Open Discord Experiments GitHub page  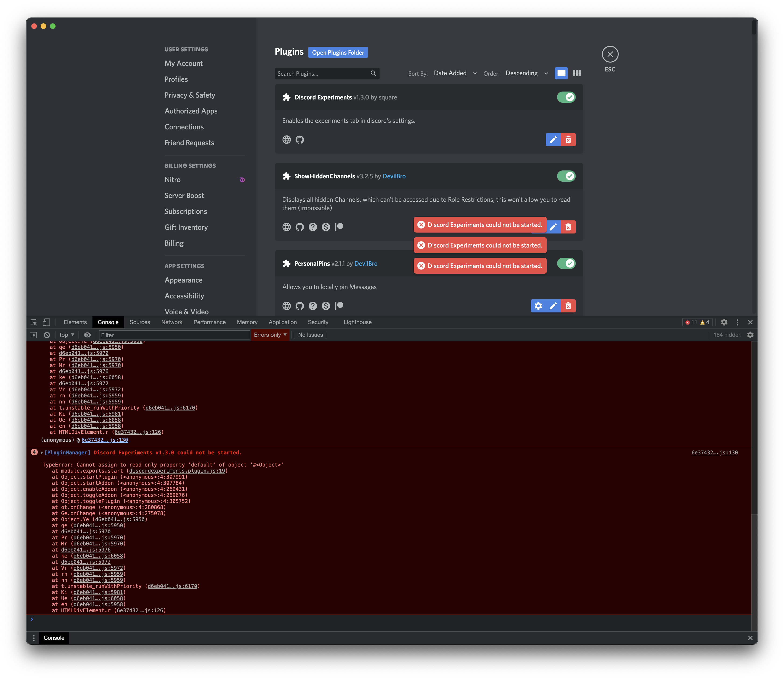(300, 140)
